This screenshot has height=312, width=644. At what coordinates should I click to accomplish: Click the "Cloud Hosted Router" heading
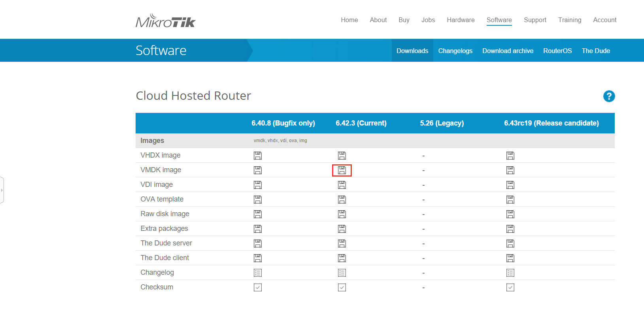tap(193, 96)
